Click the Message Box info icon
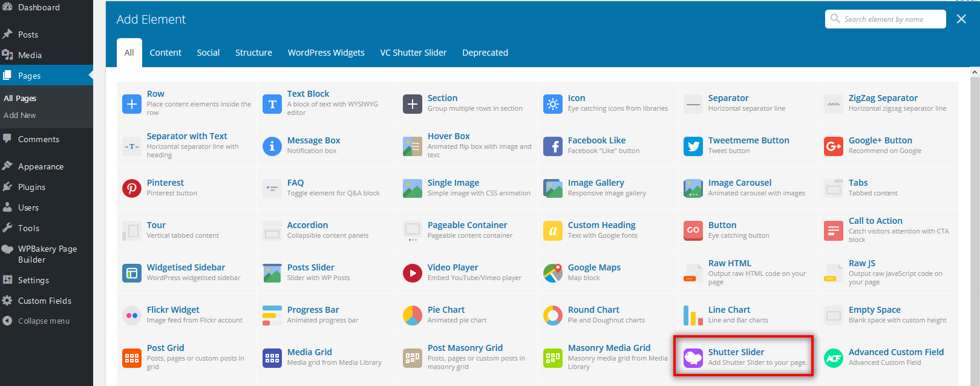The height and width of the screenshot is (386, 980). pyautogui.click(x=272, y=146)
